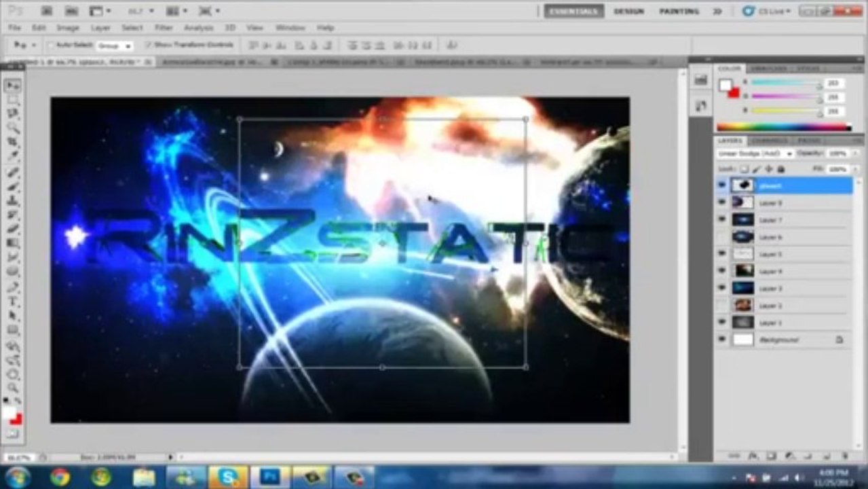Hide Layer 7 using its eye icon
Screen dimensions: 868x489
pos(721,220)
